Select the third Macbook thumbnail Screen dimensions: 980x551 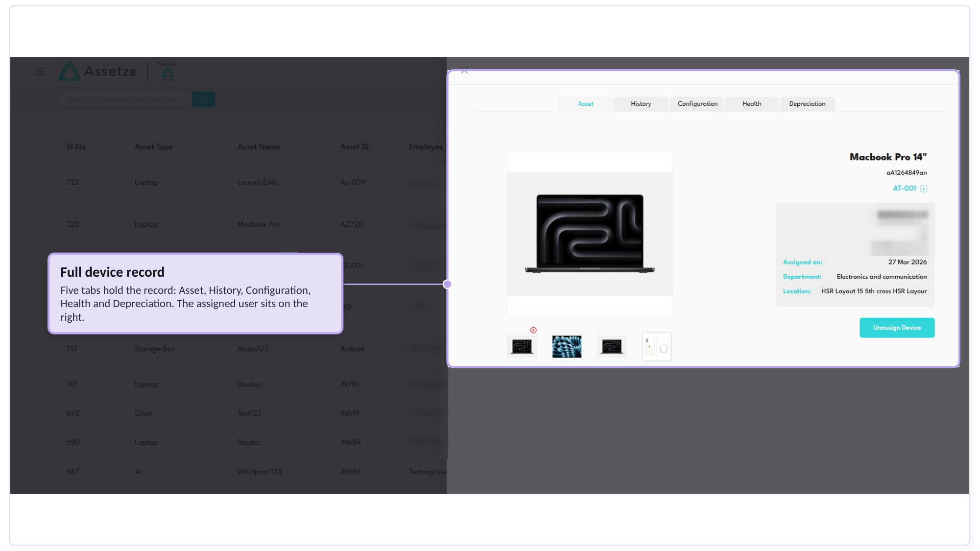click(x=612, y=347)
